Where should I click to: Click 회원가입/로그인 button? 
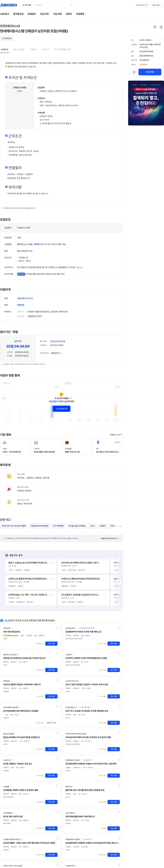pos(142,5)
